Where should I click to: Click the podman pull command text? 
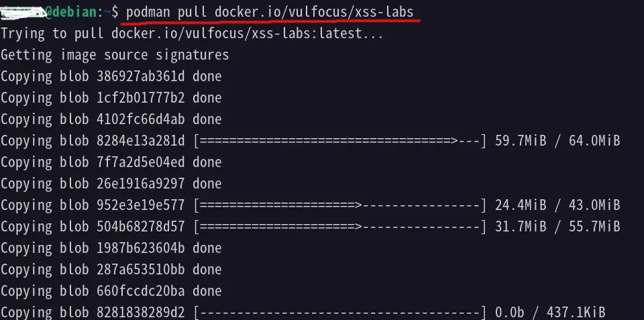click(x=270, y=12)
